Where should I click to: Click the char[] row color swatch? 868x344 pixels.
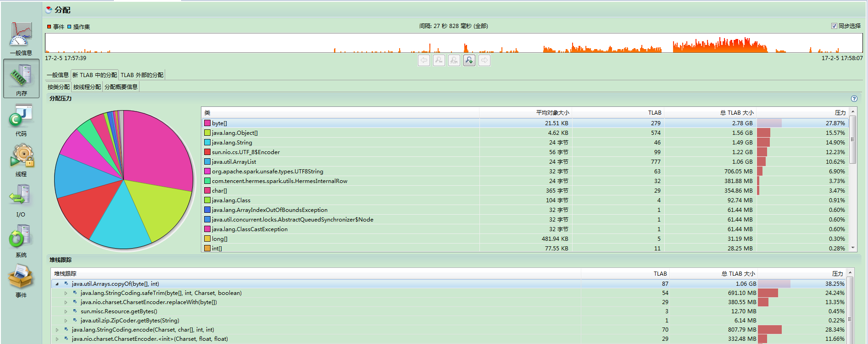coord(207,191)
